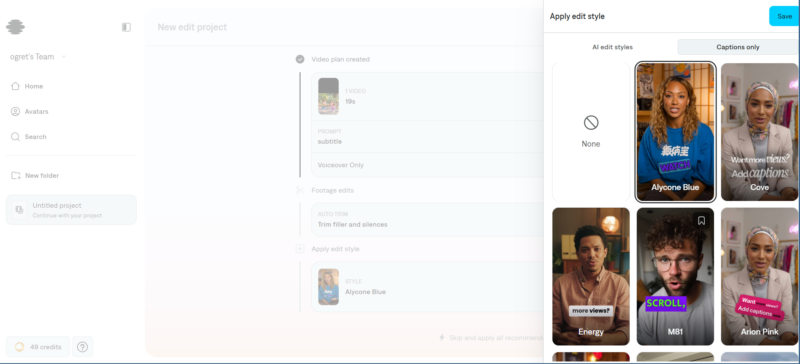The height and width of the screenshot is (364, 800).
Task: Open the Alycone Blue style thumbnail in plan
Action: (329, 287)
